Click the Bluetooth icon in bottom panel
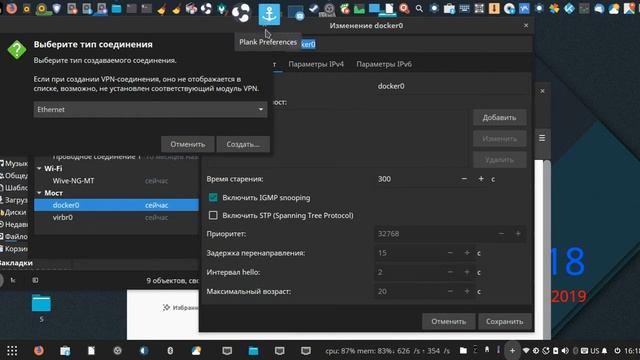640x360 pixels. [170, 351]
